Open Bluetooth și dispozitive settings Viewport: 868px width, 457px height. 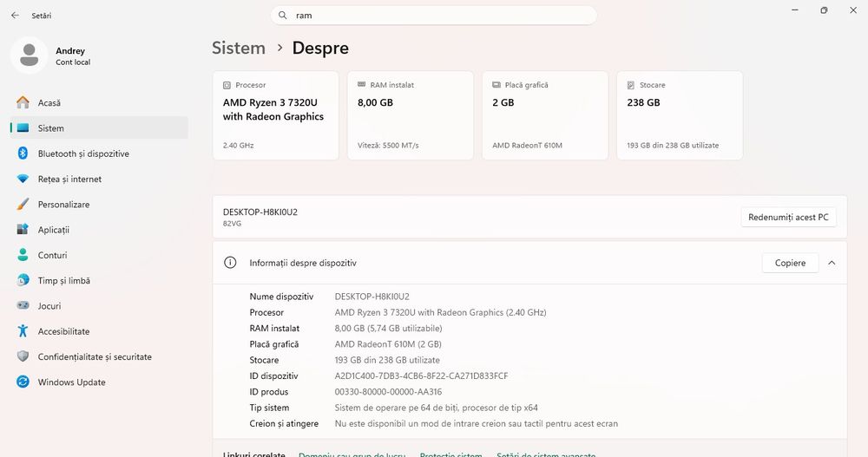(x=100, y=153)
